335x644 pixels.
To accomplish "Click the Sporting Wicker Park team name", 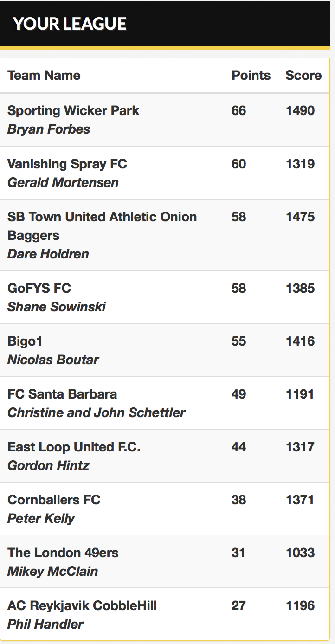I will [73, 111].
